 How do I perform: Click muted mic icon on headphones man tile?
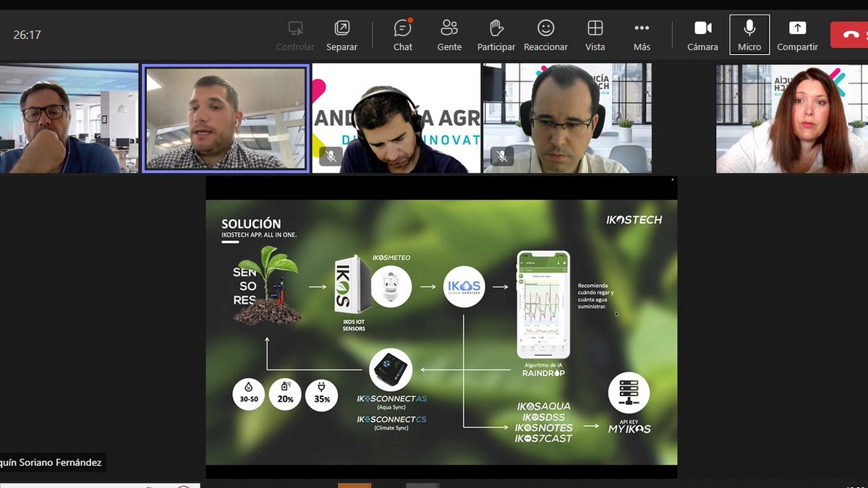[331, 155]
